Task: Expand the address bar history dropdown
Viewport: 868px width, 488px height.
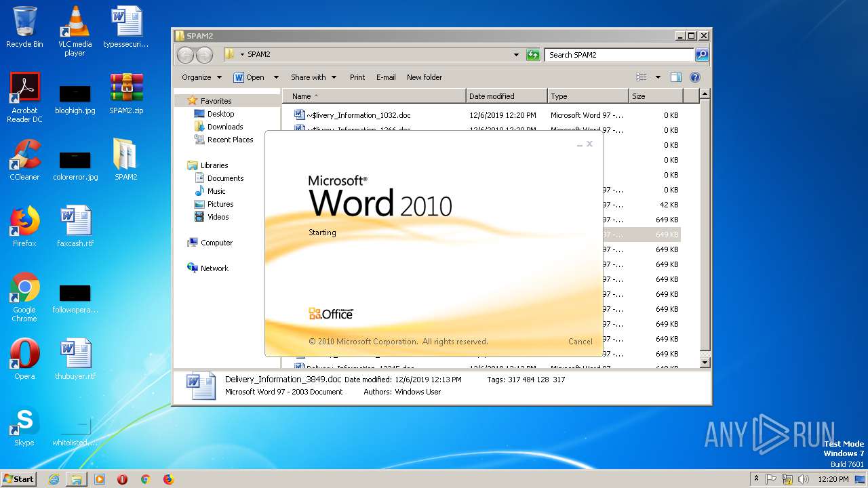Action: [516, 55]
